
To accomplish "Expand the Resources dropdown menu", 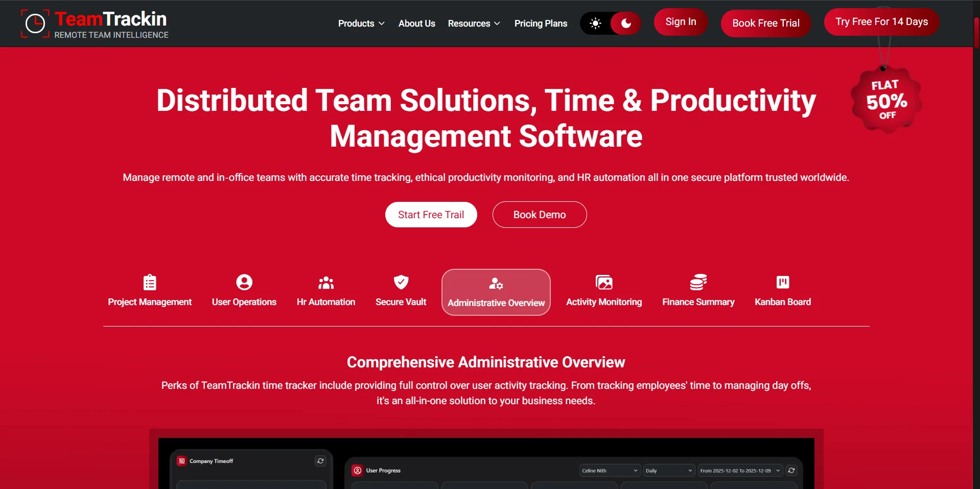I will (x=474, y=24).
